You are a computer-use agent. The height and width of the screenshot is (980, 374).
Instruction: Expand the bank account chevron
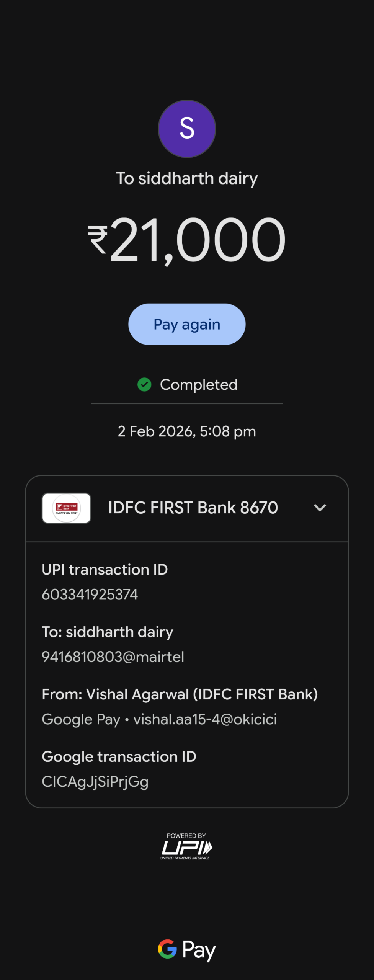pos(320,508)
